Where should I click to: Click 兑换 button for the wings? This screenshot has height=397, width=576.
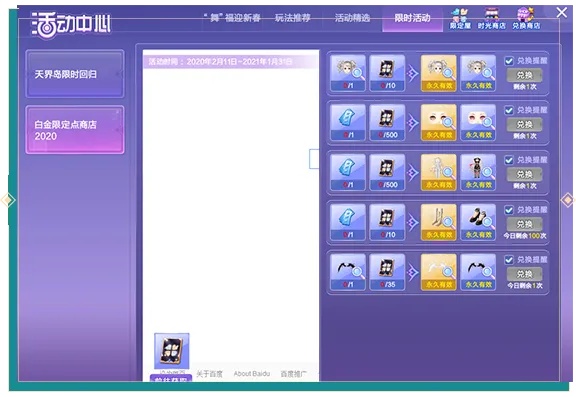pos(524,274)
